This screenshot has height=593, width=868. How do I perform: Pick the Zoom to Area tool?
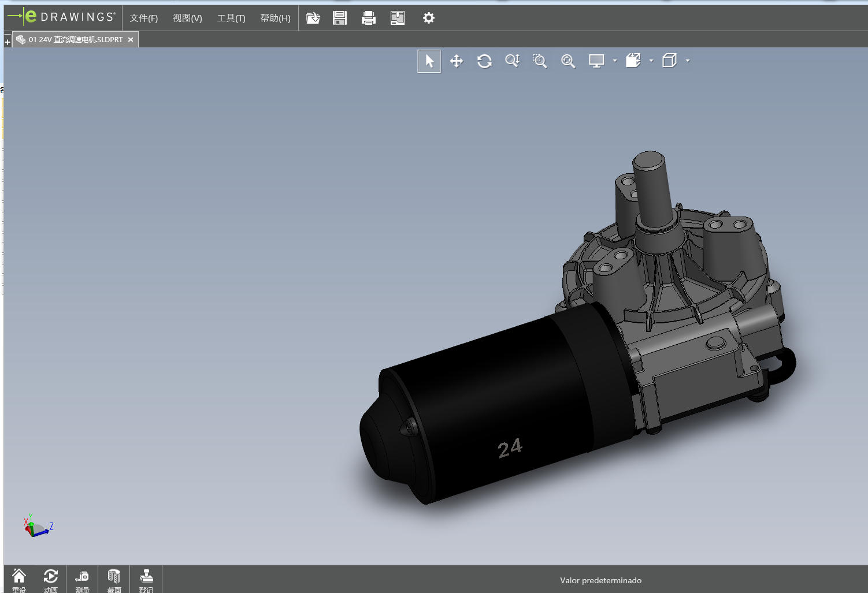click(540, 61)
